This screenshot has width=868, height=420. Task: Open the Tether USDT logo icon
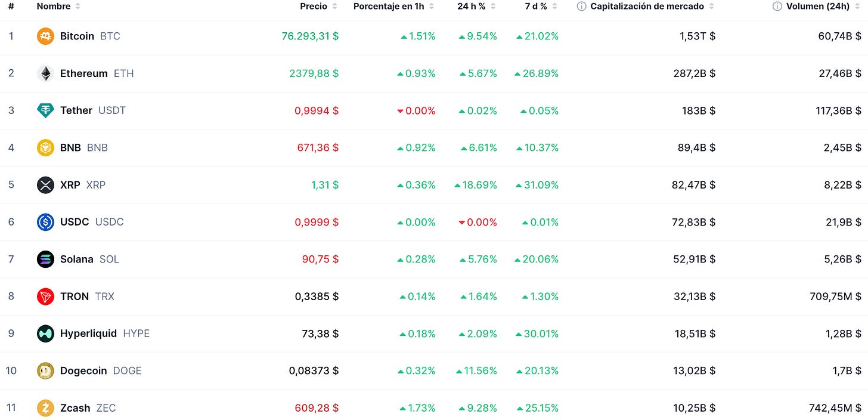45,110
